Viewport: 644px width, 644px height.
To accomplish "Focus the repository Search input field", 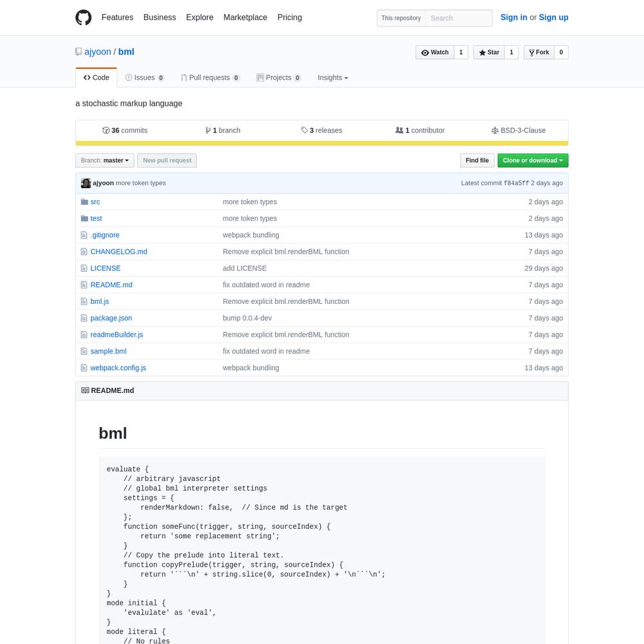I will point(459,18).
